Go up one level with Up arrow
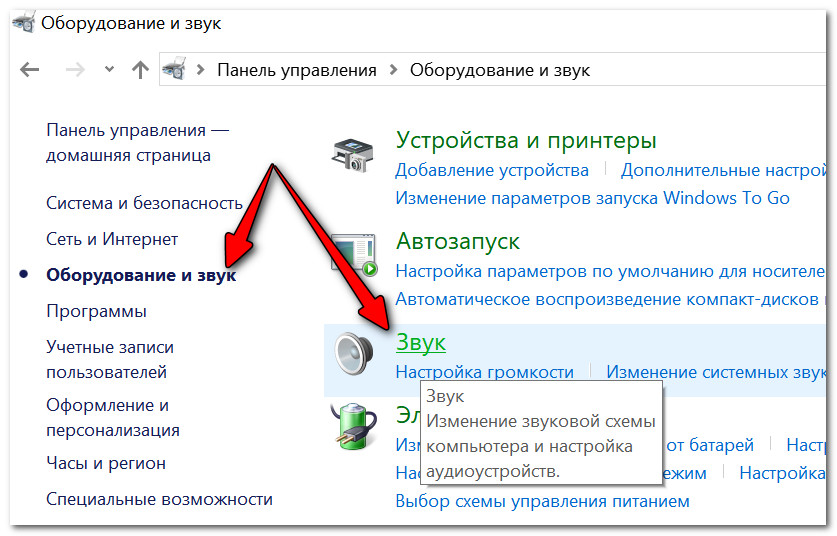The height and width of the screenshot is (536, 837). click(140, 70)
